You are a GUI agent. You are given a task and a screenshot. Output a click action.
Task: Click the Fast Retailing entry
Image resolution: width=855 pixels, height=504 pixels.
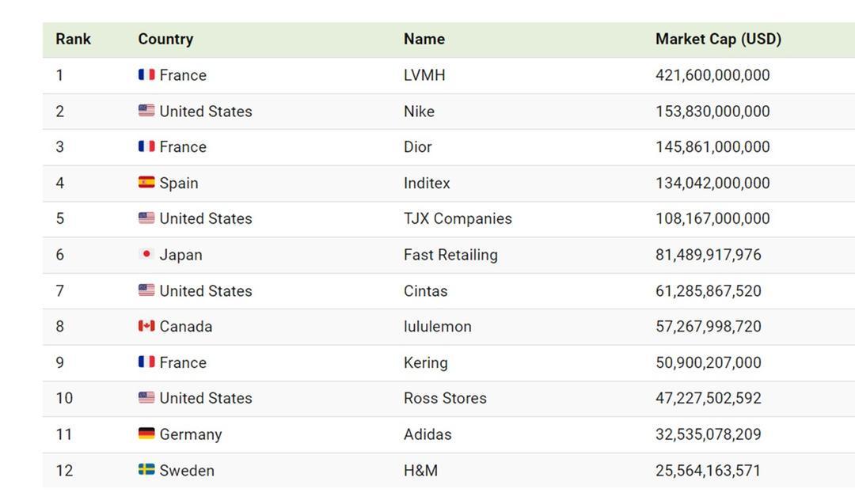click(x=450, y=255)
